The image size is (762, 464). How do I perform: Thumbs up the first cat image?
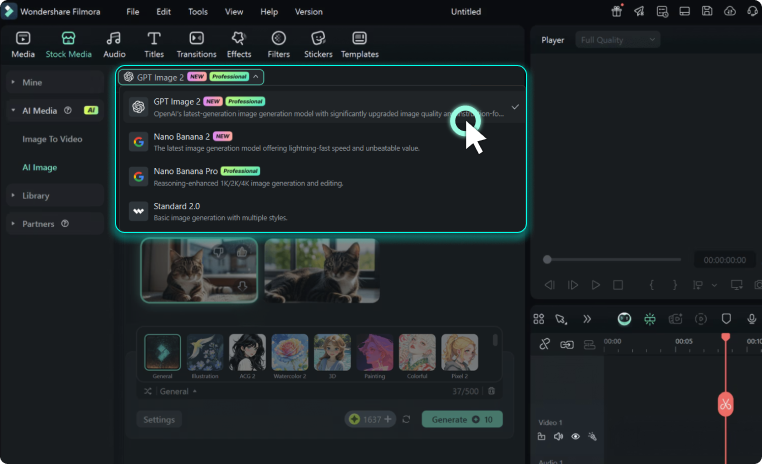242,252
